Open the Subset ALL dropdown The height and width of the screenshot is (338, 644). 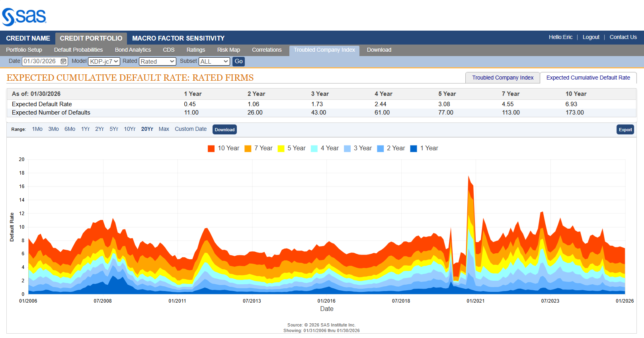coord(214,61)
